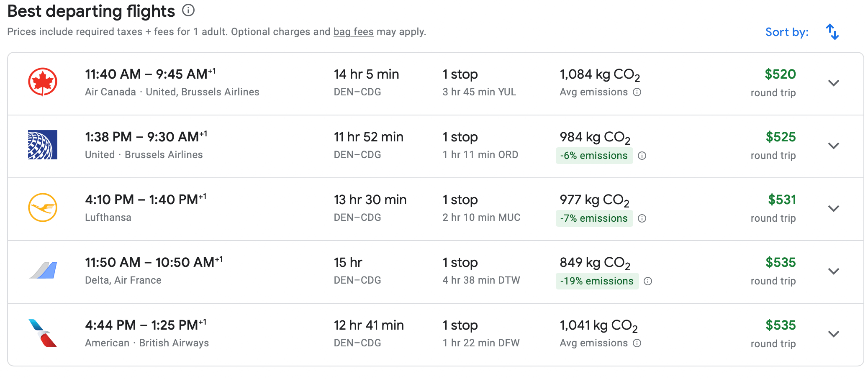Click the Lufthansa crane logo
Image resolution: width=868 pixels, height=379 pixels.
[x=43, y=207]
